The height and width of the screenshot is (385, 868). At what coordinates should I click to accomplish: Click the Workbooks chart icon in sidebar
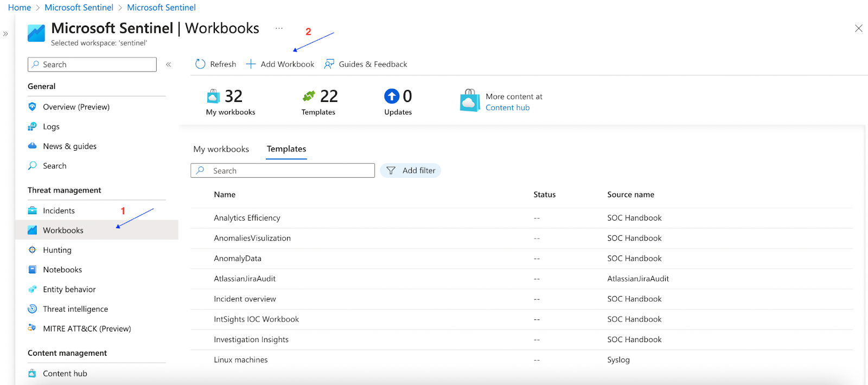(32, 230)
